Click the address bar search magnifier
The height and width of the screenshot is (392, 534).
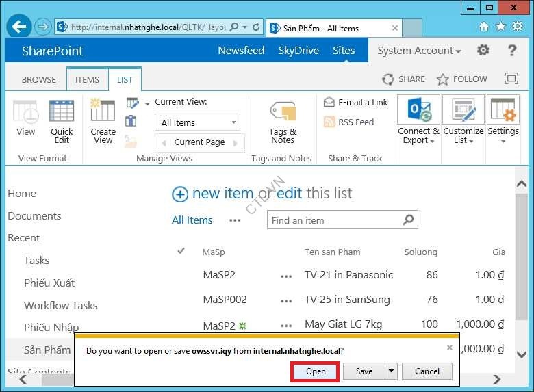tap(234, 27)
